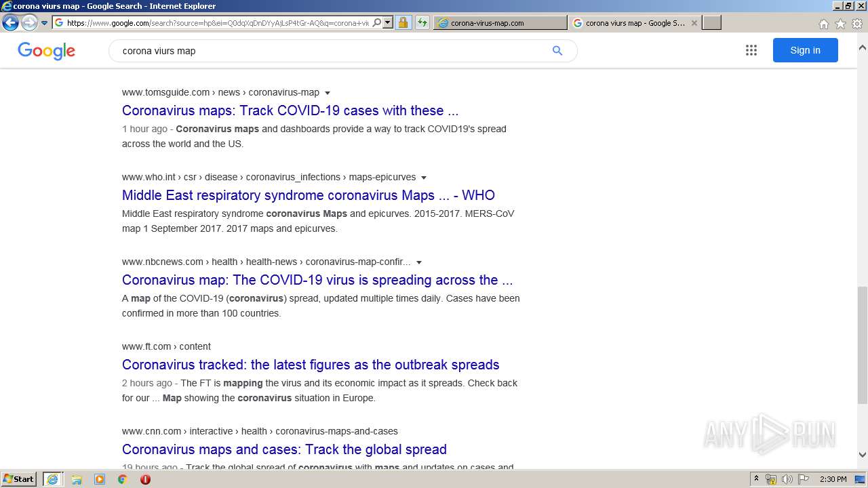
Task: Click the www.cnn.com breadcrumb text
Action: tap(260, 431)
